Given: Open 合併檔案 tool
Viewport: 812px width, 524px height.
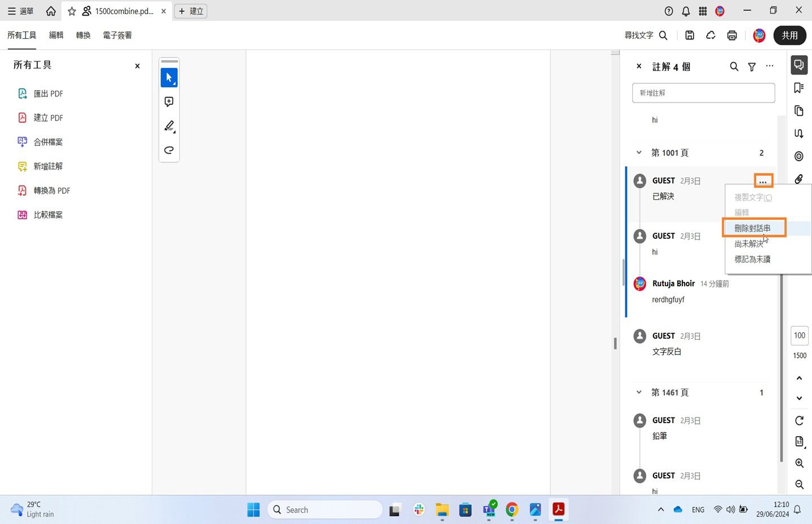Looking at the screenshot, I should (41, 142).
